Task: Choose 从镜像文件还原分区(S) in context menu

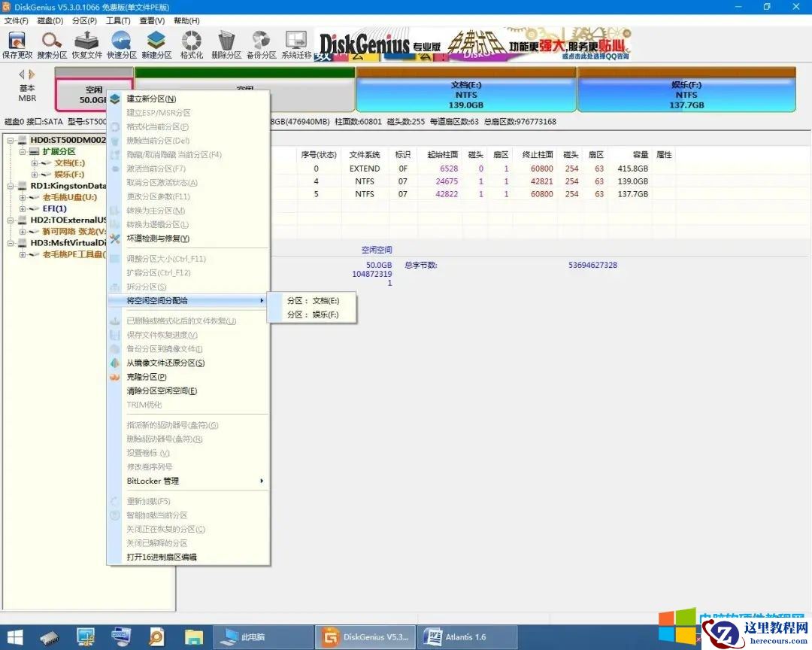Action: tap(189, 363)
